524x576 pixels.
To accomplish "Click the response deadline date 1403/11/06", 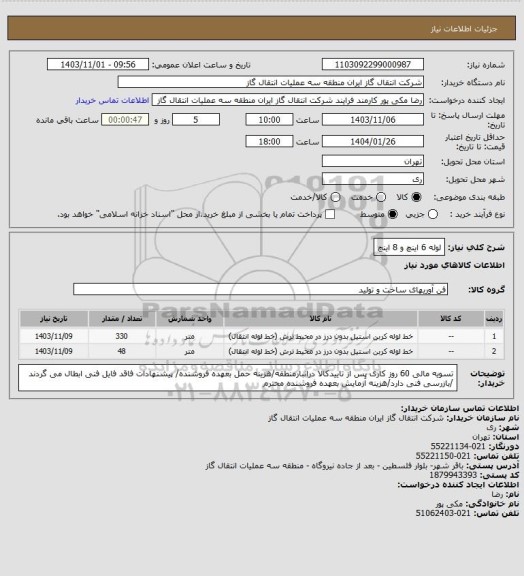I will tap(373, 120).
